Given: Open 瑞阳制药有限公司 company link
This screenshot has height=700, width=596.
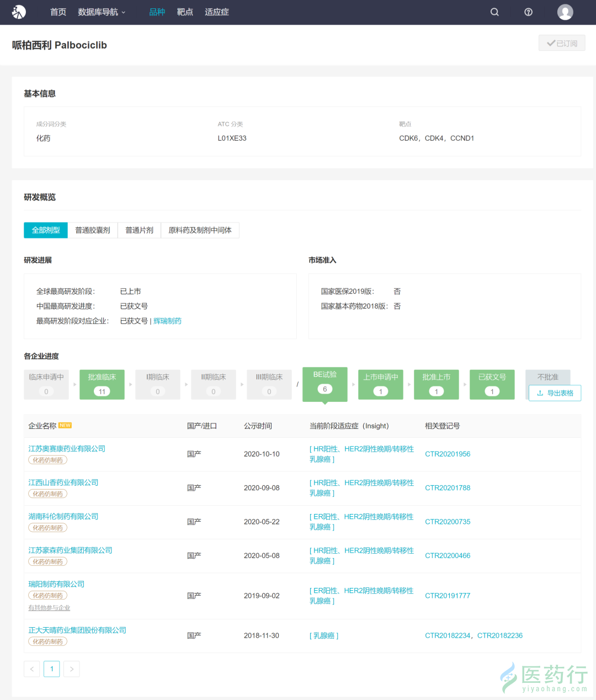Looking at the screenshot, I should tap(56, 584).
